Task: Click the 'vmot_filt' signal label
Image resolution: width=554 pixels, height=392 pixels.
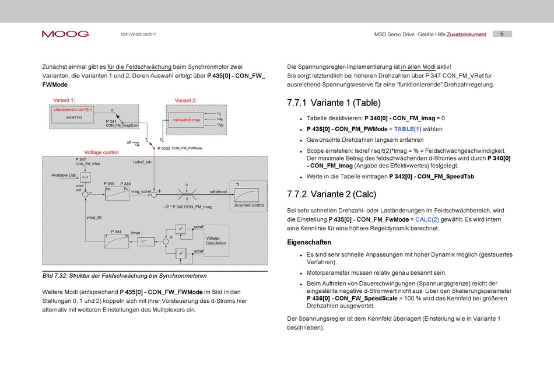Action: pos(94,218)
